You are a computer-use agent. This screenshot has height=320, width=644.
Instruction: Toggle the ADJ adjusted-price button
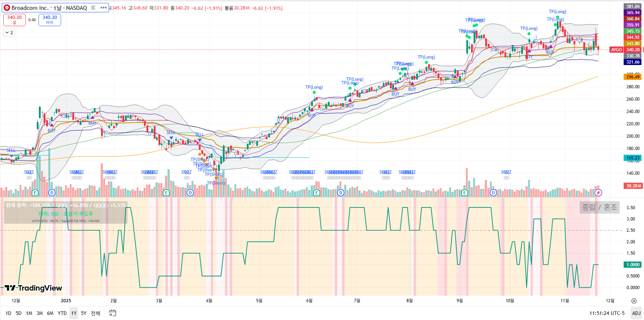[x=636, y=313]
